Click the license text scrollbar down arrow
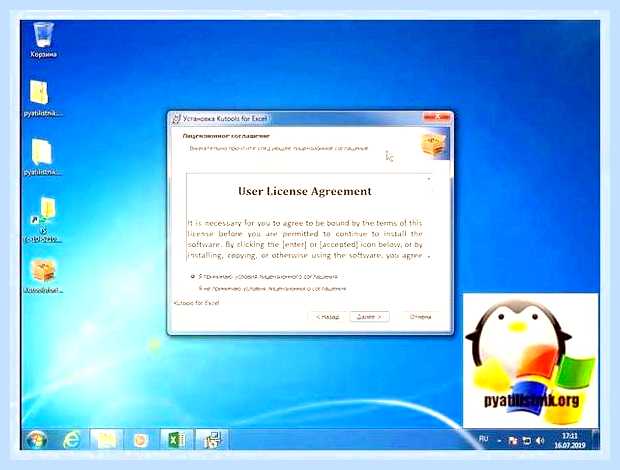The width and height of the screenshot is (620, 470). 429,257
